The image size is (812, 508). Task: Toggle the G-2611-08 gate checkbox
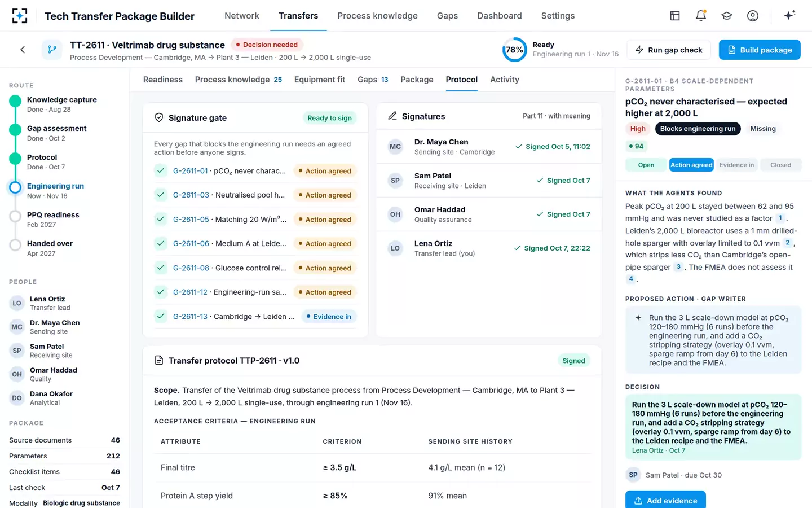(x=161, y=268)
